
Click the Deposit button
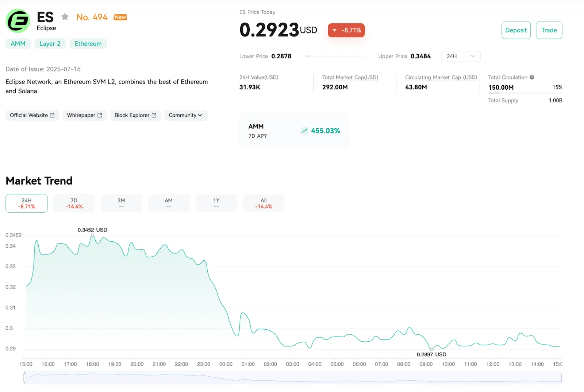[x=516, y=30]
